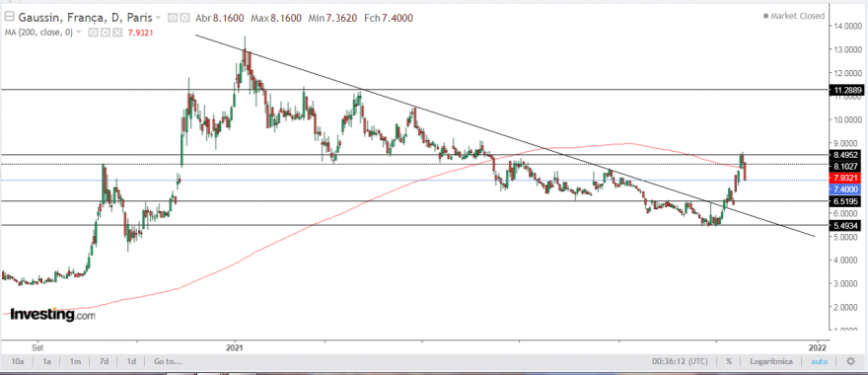Click the 00:36:12 (UTC) timezone clock
This screenshot has height=375, width=868.
tap(680, 361)
